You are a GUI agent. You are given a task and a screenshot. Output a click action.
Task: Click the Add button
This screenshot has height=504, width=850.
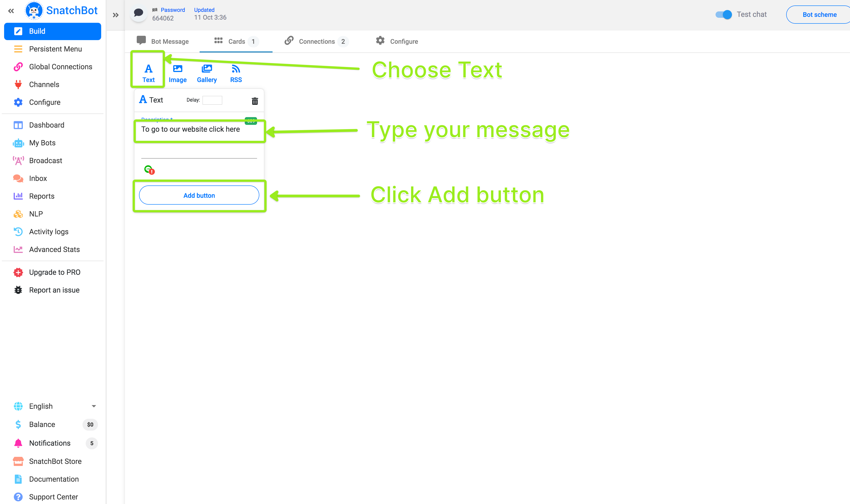point(199,195)
